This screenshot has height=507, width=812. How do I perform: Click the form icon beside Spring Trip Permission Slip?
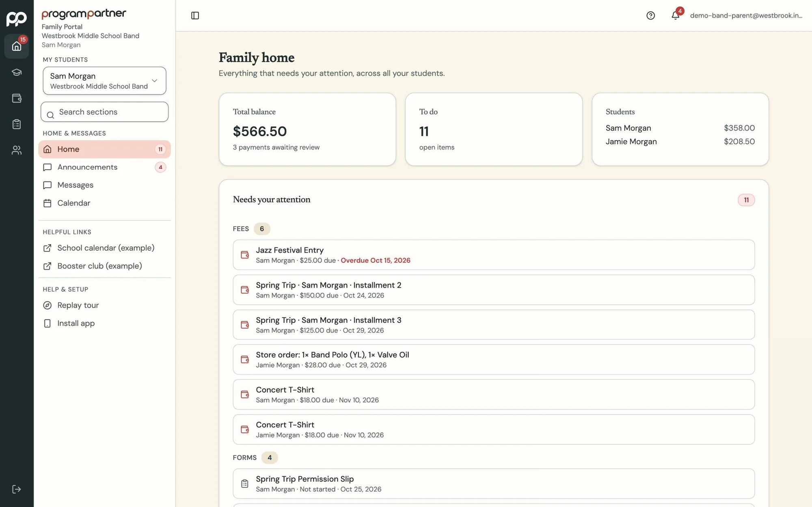click(x=245, y=484)
